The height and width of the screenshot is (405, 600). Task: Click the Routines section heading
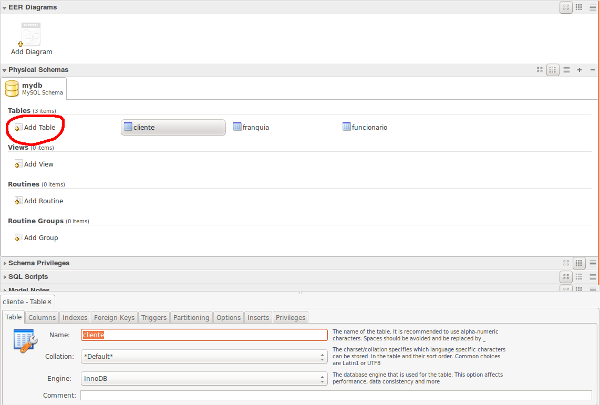[x=23, y=184]
